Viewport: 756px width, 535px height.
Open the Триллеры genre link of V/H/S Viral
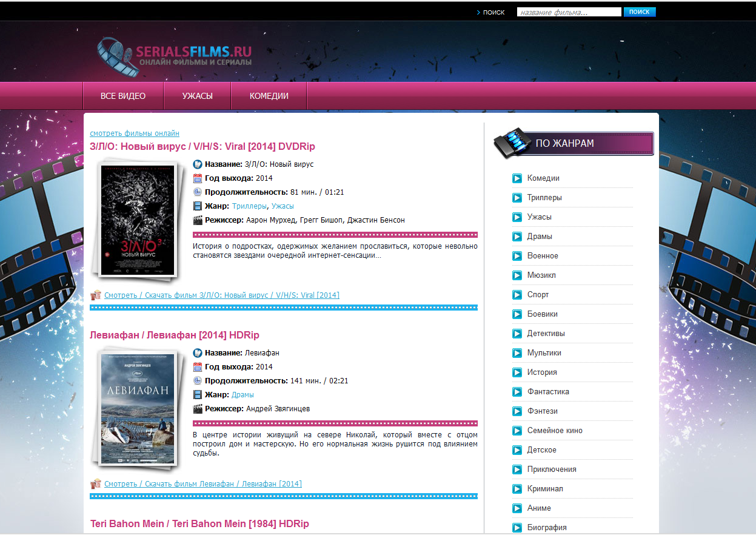[249, 206]
